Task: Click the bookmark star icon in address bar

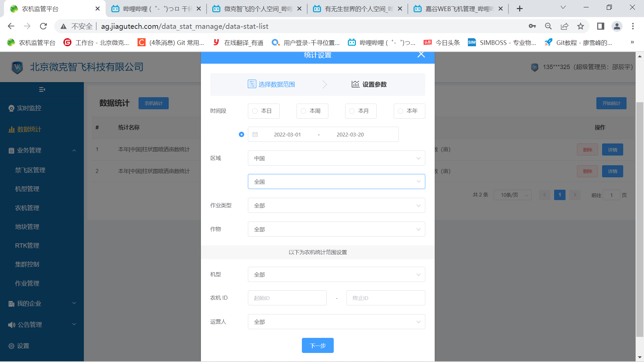Action: (x=581, y=26)
